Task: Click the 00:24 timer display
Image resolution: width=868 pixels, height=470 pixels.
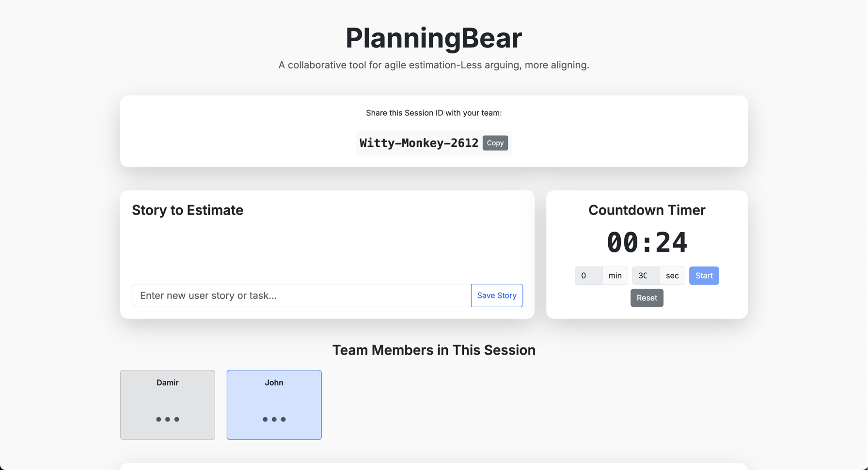Action: (647, 242)
